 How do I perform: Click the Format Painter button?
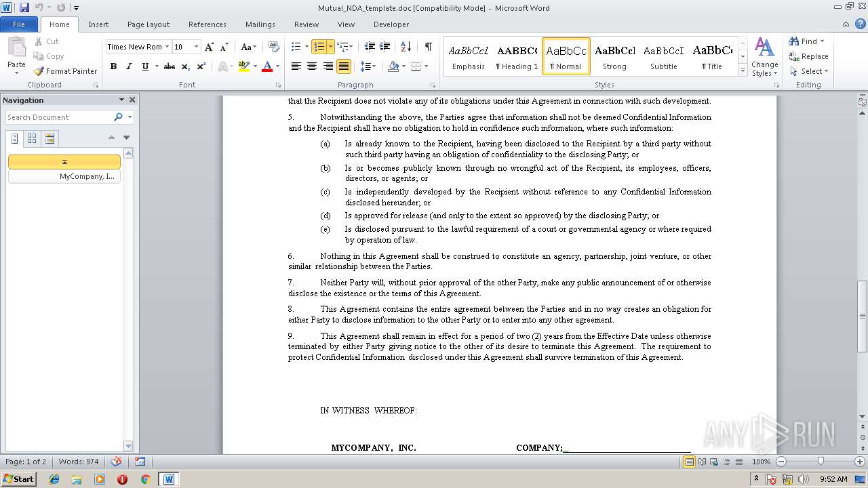[x=65, y=71]
